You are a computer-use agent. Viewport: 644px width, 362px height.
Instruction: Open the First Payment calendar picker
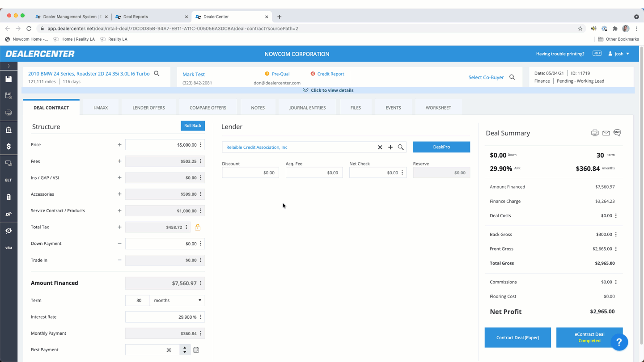(x=196, y=350)
